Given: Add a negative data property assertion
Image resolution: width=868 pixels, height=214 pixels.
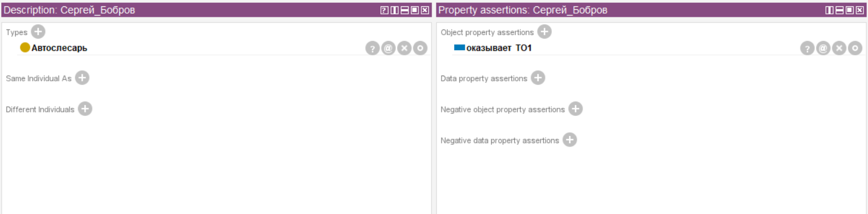Looking at the screenshot, I should coord(570,140).
